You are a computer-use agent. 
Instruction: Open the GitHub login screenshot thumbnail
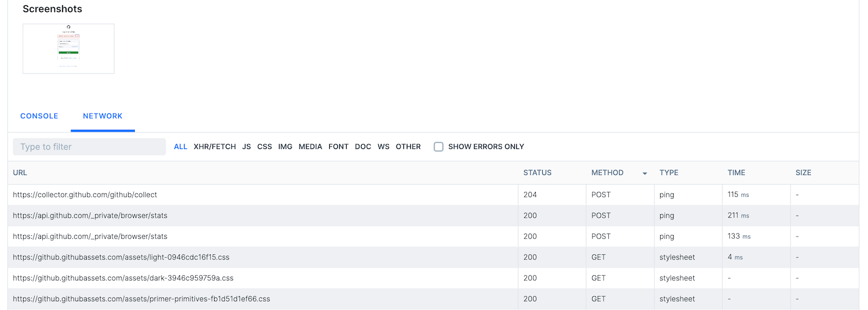(x=68, y=49)
